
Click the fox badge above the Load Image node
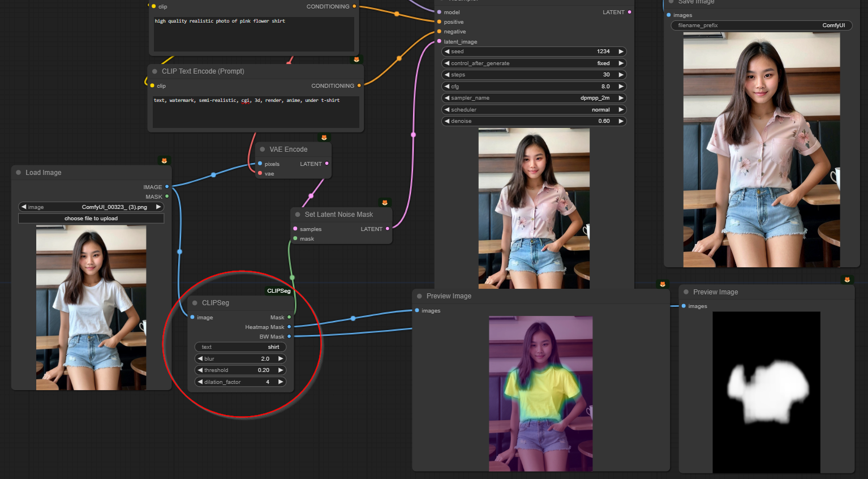tap(164, 160)
